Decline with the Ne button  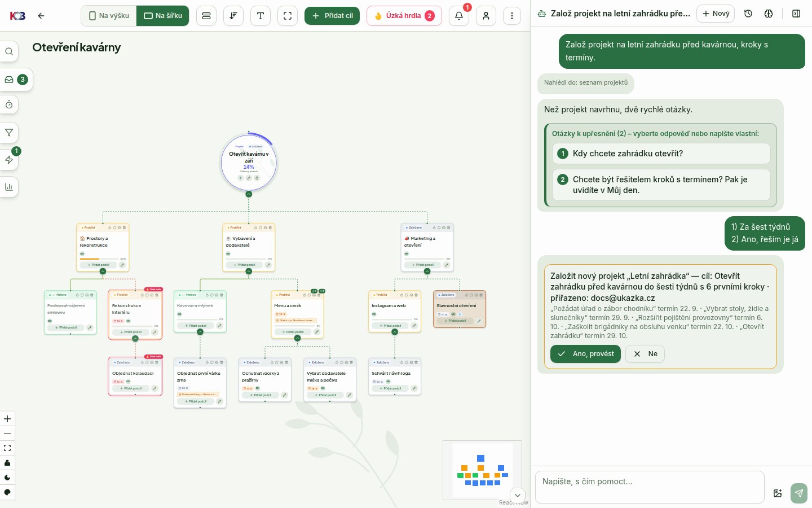pyautogui.click(x=645, y=354)
